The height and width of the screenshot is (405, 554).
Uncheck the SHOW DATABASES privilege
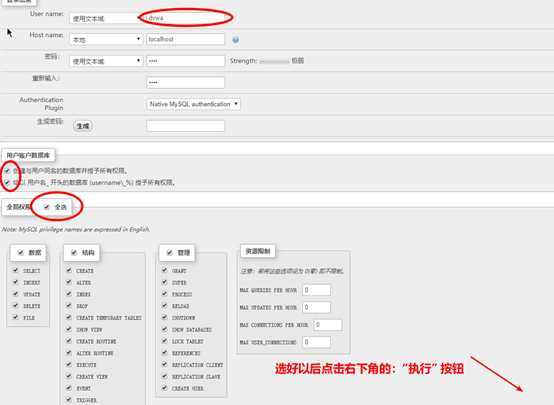[x=165, y=329]
